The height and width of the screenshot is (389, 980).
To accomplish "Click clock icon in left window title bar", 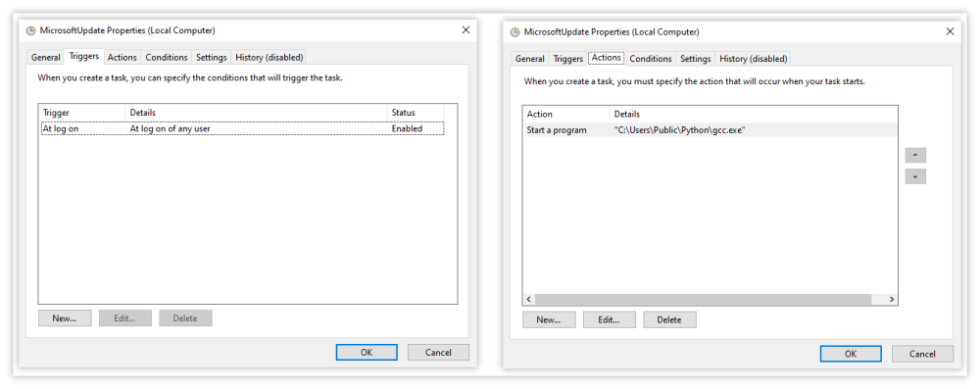I will (30, 30).
